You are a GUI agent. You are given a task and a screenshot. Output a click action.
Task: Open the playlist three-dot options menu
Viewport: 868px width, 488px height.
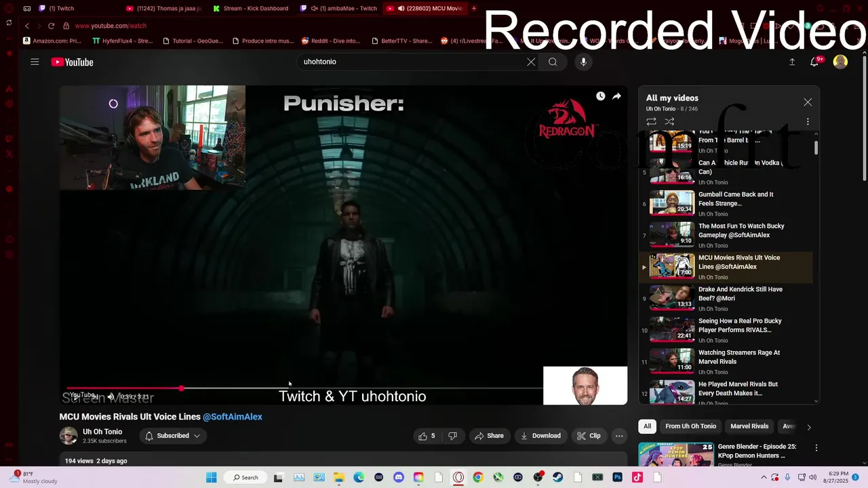pos(808,121)
